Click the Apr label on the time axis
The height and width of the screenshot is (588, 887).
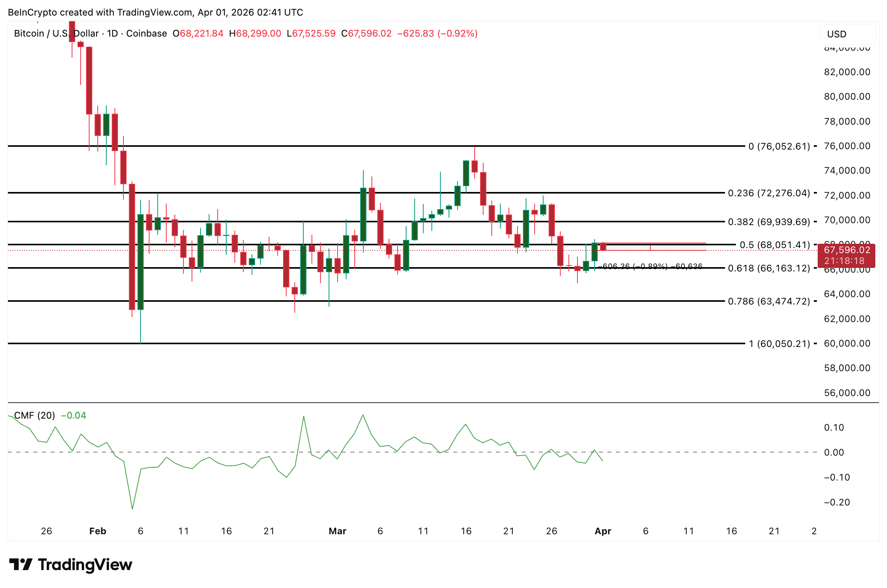603,531
